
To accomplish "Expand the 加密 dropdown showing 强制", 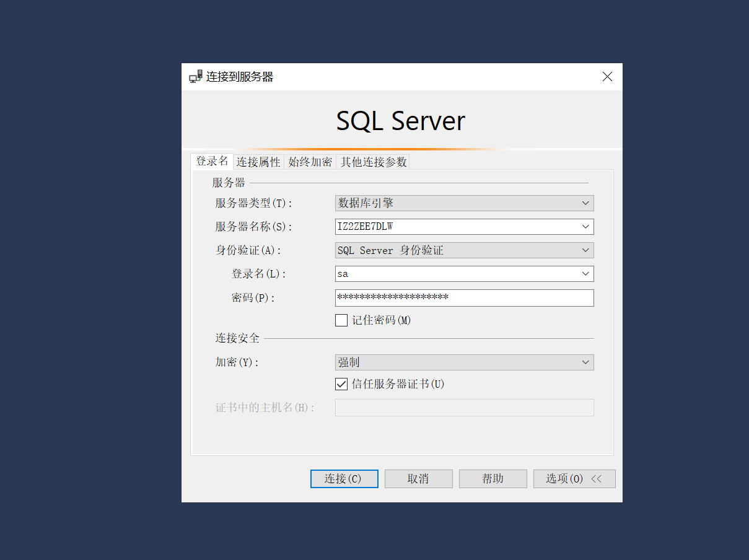I will (x=585, y=362).
